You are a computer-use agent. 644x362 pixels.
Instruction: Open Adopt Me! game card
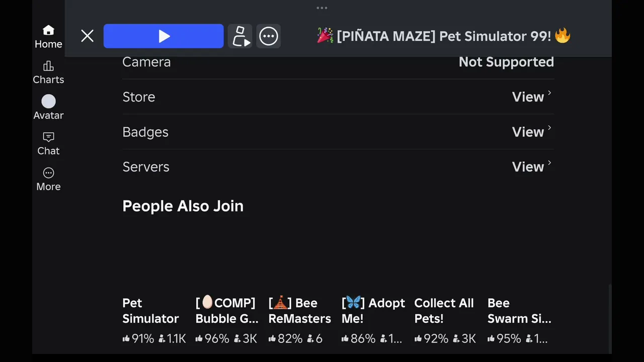point(373,286)
